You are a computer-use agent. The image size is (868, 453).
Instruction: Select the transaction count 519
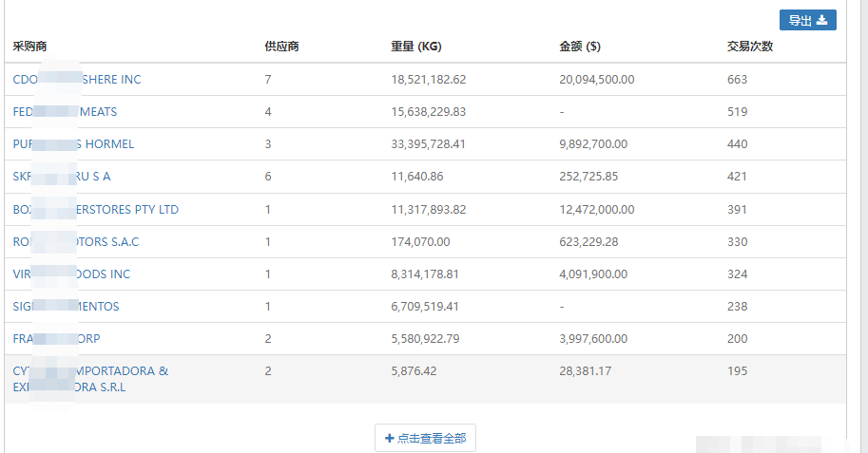tap(738, 112)
